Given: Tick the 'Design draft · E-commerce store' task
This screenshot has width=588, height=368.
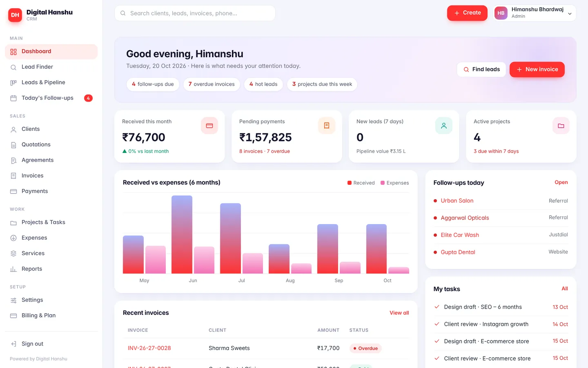Looking at the screenshot, I should click(437, 341).
